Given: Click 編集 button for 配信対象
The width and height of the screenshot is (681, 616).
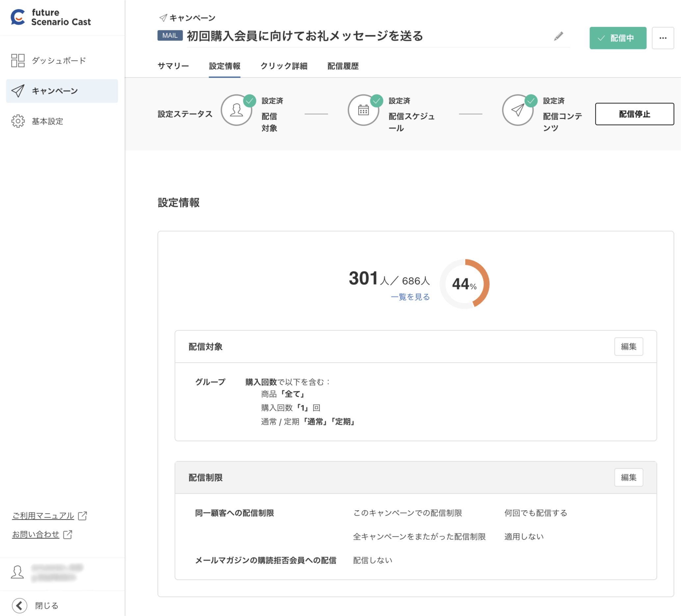Looking at the screenshot, I should pyautogui.click(x=628, y=346).
